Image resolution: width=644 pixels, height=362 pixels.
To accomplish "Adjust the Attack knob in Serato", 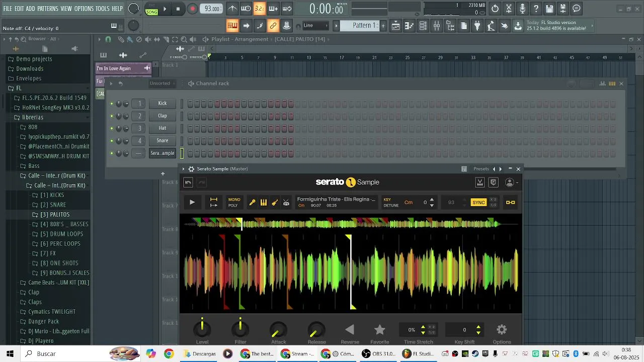I will click(278, 330).
